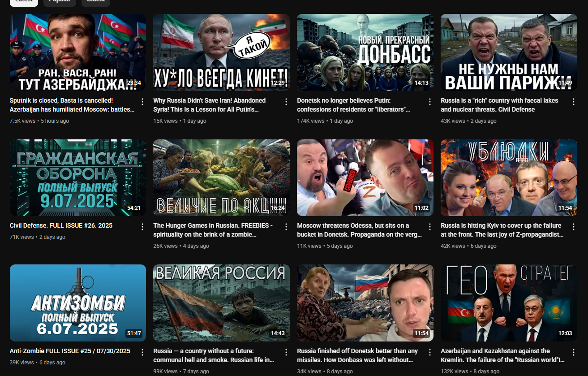Click '132K views • 8 days ago' text

470,372
